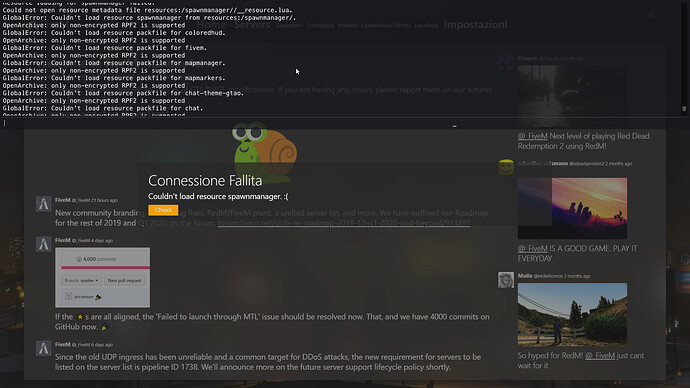690x388 pixels.
Task: Click the Localhost menu entry
Action: (x=426, y=26)
